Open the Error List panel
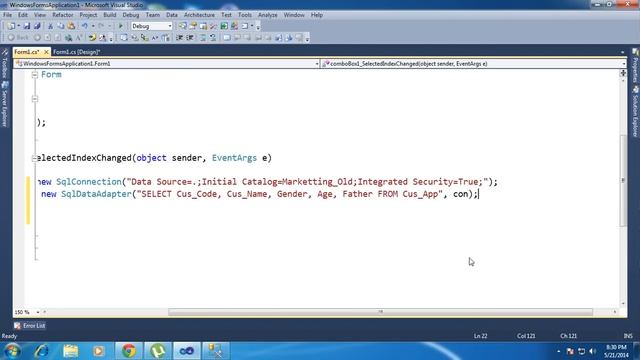Viewport: 640px width, 360px height. pyautogui.click(x=29, y=326)
